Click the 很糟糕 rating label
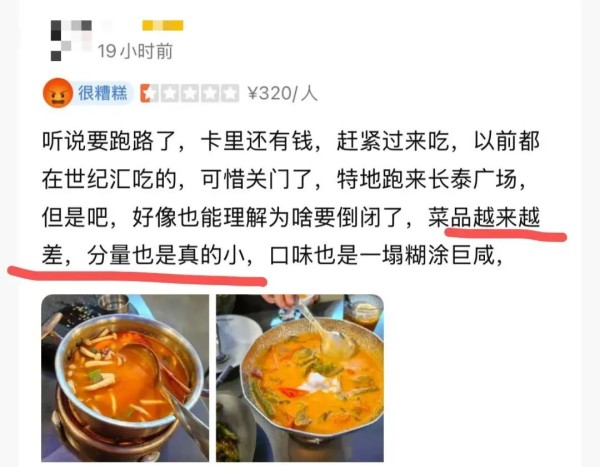Image resolution: width=600 pixels, height=467 pixels. [102, 93]
